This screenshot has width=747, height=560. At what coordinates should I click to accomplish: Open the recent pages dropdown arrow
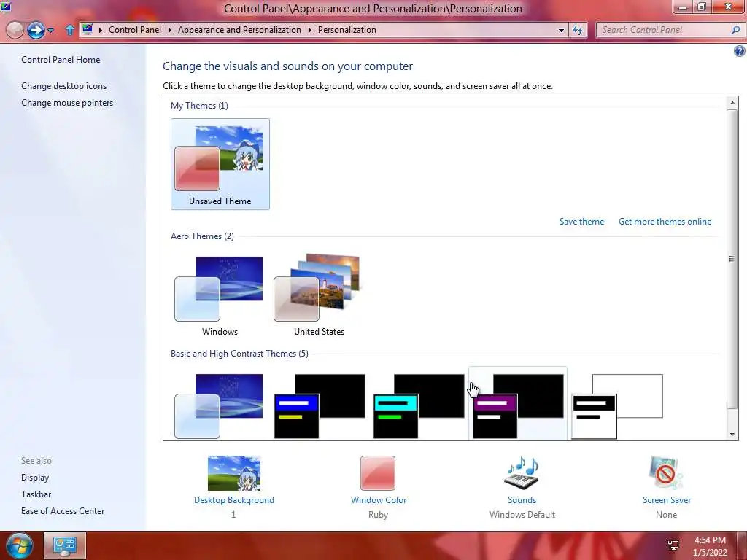point(50,31)
